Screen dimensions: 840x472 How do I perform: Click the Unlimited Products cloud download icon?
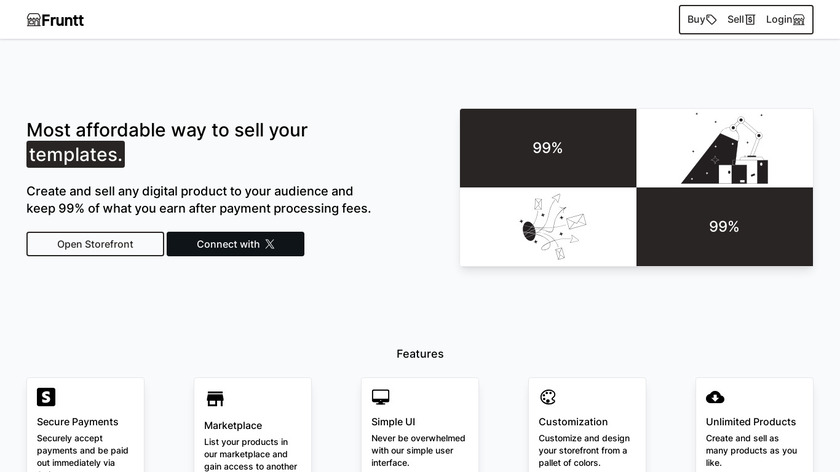click(x=715, y=397)
